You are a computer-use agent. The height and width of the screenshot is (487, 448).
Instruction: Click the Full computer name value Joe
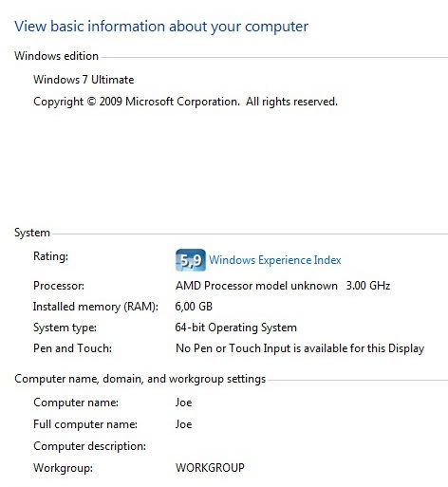[183, 424]
